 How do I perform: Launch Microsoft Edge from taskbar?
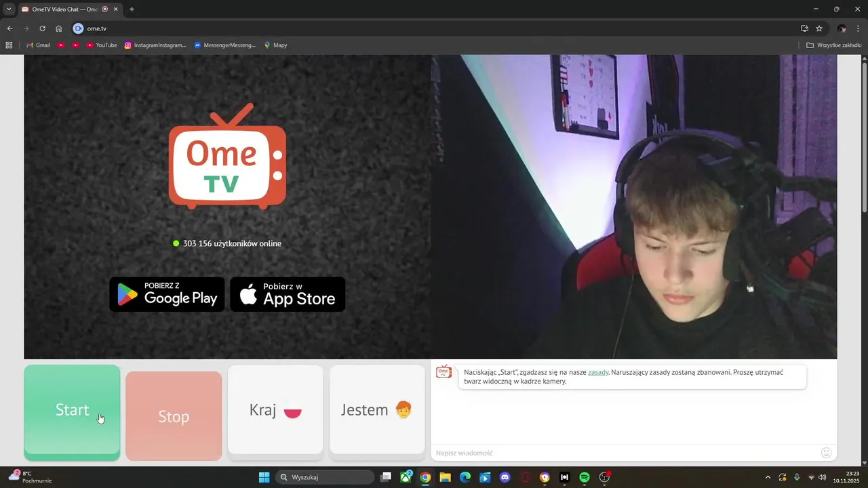465,477
